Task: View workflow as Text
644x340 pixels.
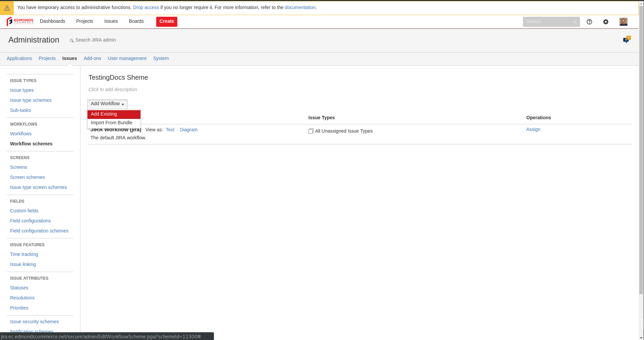Action: [x=170, y=130]
